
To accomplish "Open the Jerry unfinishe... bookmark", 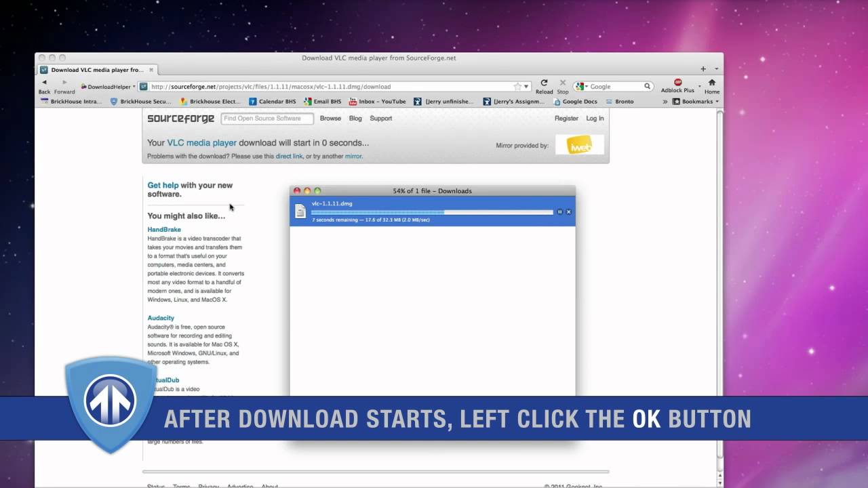I will pyautogui.click(x=444, y=102).
